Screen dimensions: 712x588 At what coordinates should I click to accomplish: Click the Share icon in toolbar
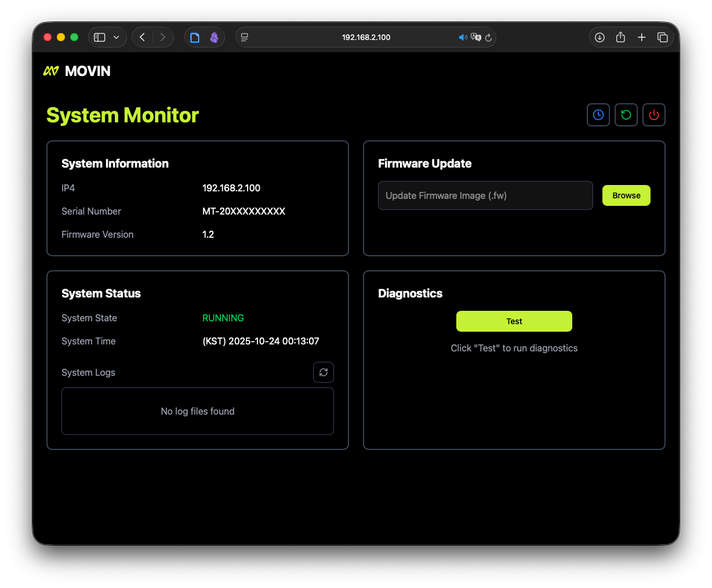tap(620, 37)
